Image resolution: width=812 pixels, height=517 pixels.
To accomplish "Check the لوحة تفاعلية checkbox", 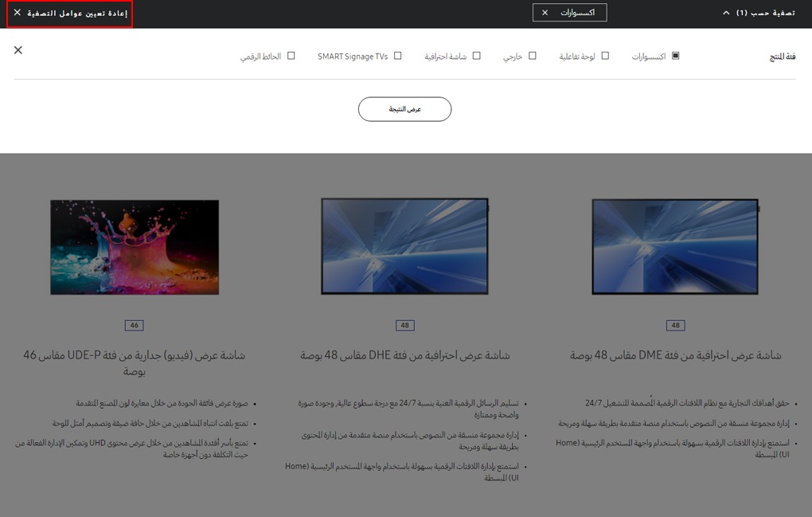I will click(x=605, y=56).
